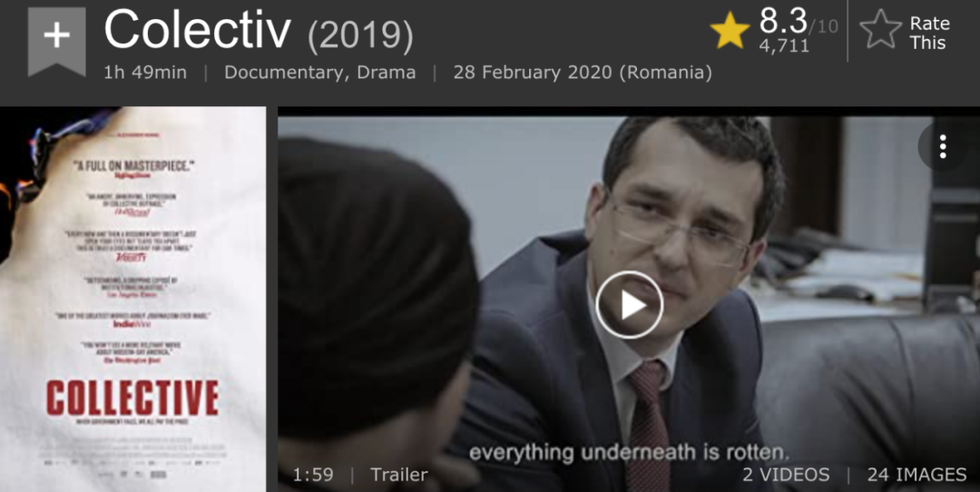View the 4,711 user ratings count

(x=784, y=45)
